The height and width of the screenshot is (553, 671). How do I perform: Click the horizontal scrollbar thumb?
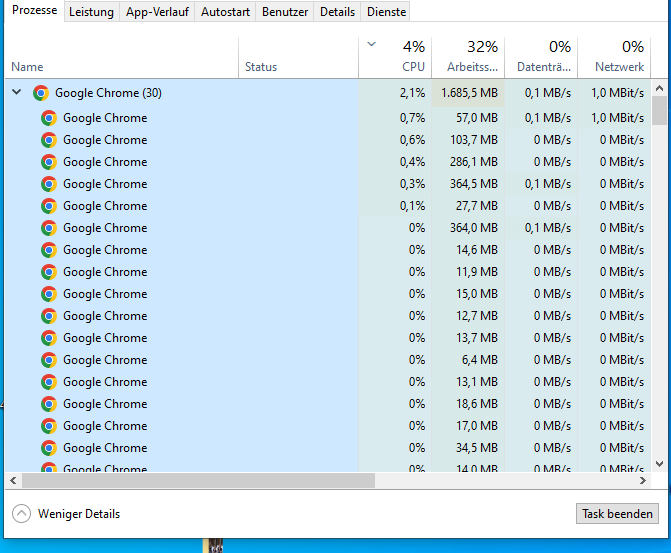[x=199, y=481]
